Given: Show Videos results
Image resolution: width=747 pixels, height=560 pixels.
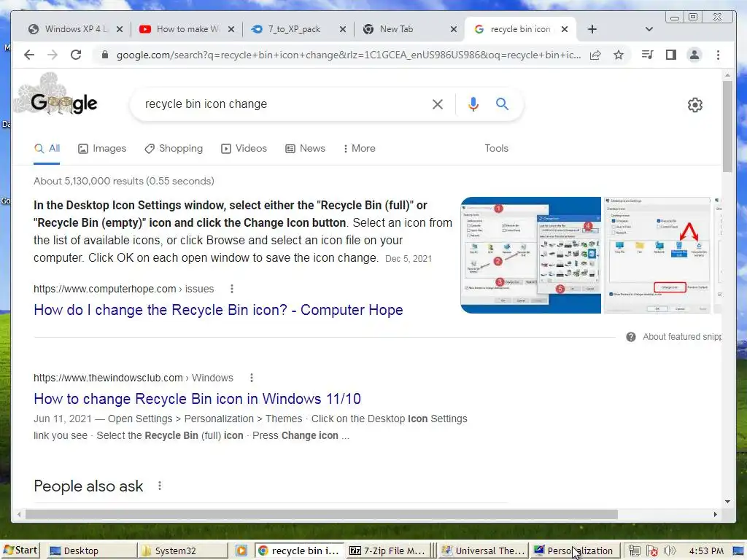Looking at the screenshot, I should point(244,149).
